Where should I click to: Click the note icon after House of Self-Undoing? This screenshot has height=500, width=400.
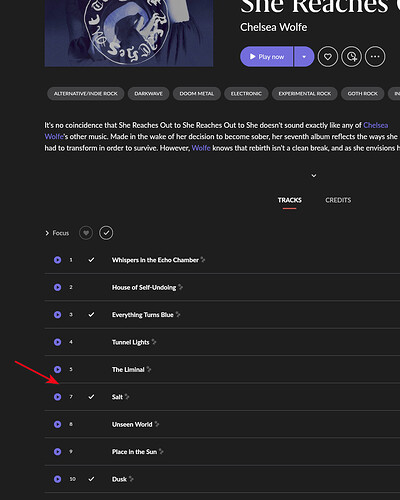[x=180, y=287]
